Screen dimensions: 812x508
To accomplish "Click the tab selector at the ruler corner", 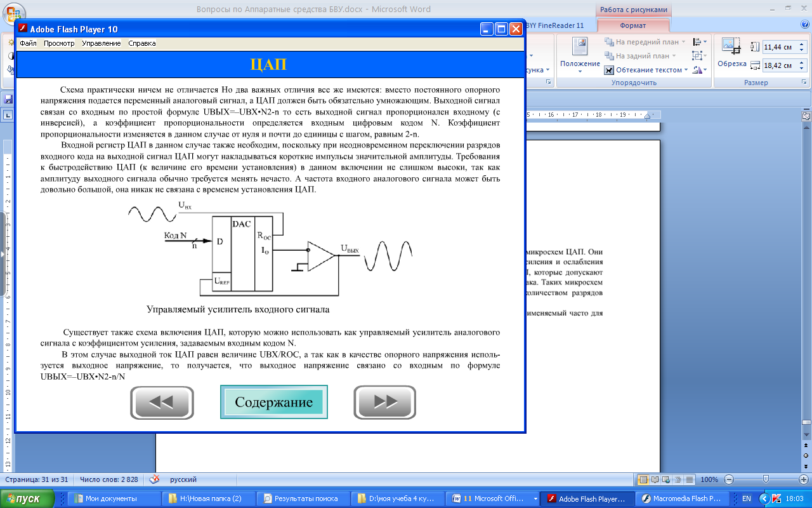I will [x=7, y=115].
